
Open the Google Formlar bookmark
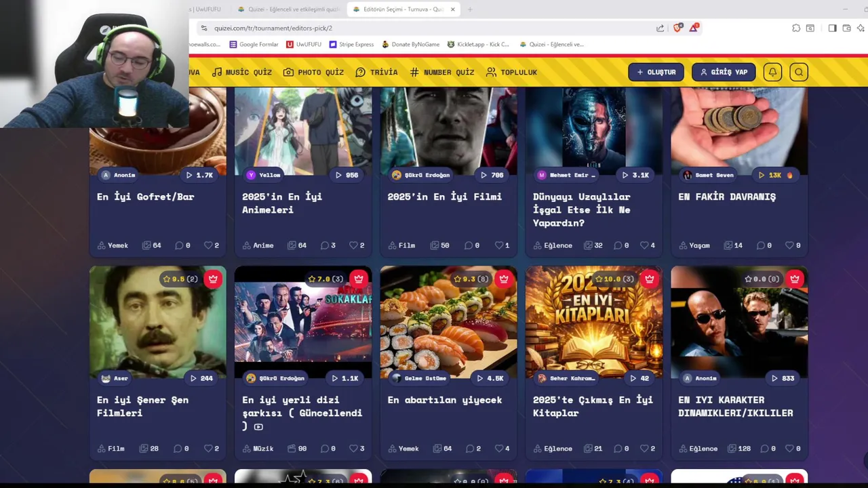pyautogui.click(x=254, y=44)
